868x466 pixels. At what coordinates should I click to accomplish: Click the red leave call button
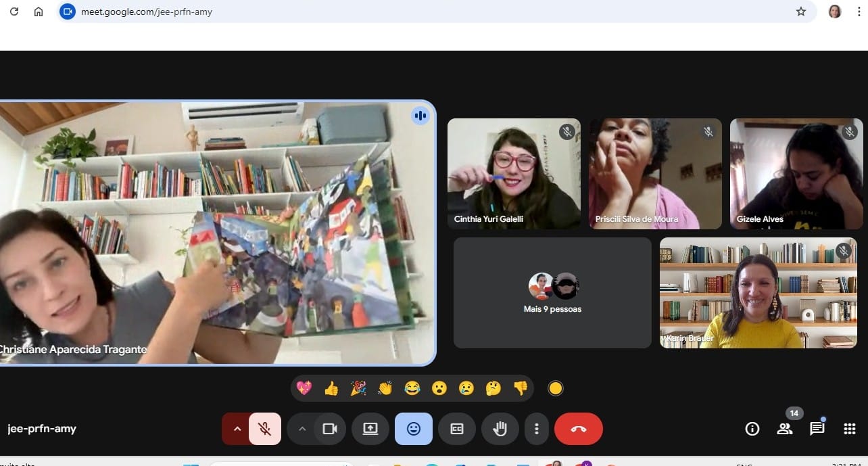(x=578, y=429)
